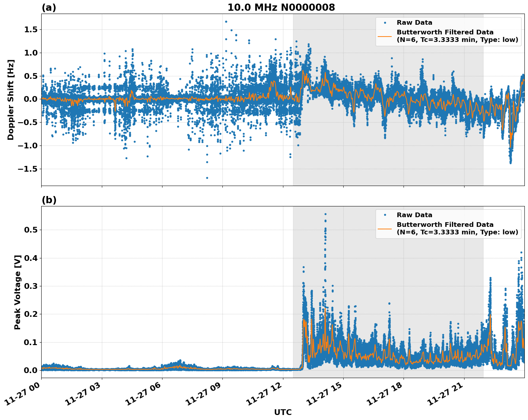
Task: Click 'Butterworth Filtered Data' text in panel (a) legend
Action: [445, 32]
